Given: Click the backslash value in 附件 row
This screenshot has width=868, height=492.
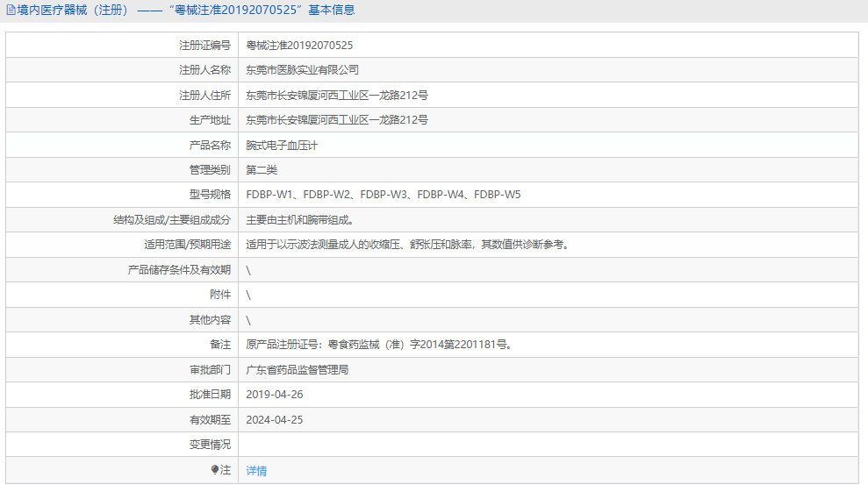Looking at the screenshot, I should point(248,295).
